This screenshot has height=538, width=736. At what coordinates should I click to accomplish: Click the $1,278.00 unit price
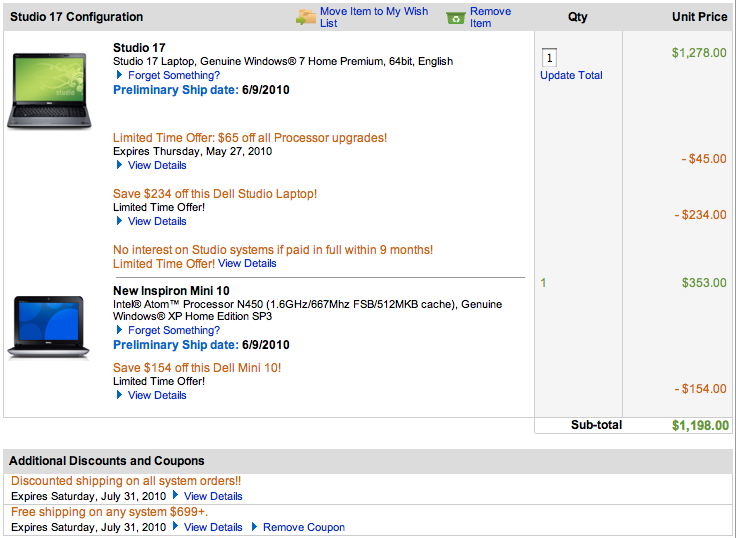699,53
